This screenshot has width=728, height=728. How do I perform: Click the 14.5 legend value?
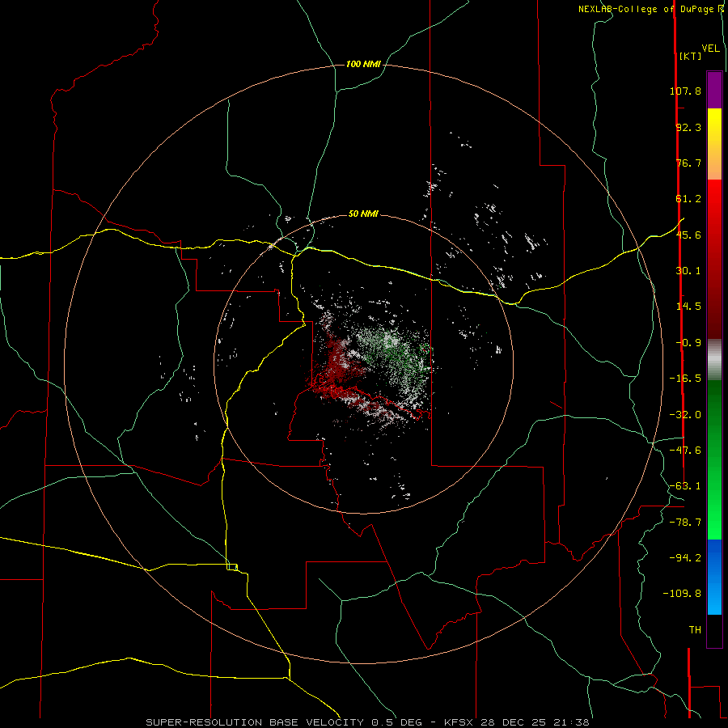point(688,307)
